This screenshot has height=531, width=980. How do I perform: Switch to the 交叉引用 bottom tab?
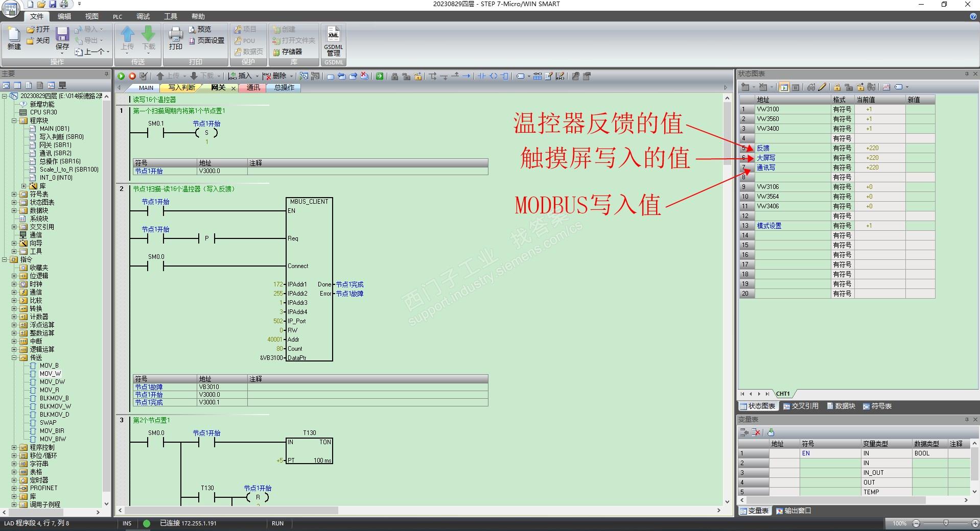[801, 406]
